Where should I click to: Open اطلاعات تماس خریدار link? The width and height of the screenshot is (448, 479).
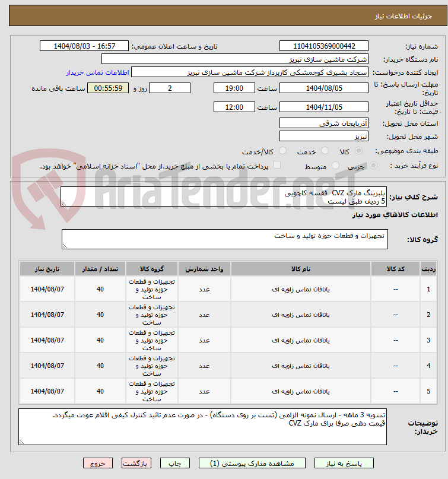(x=98, y=72)
